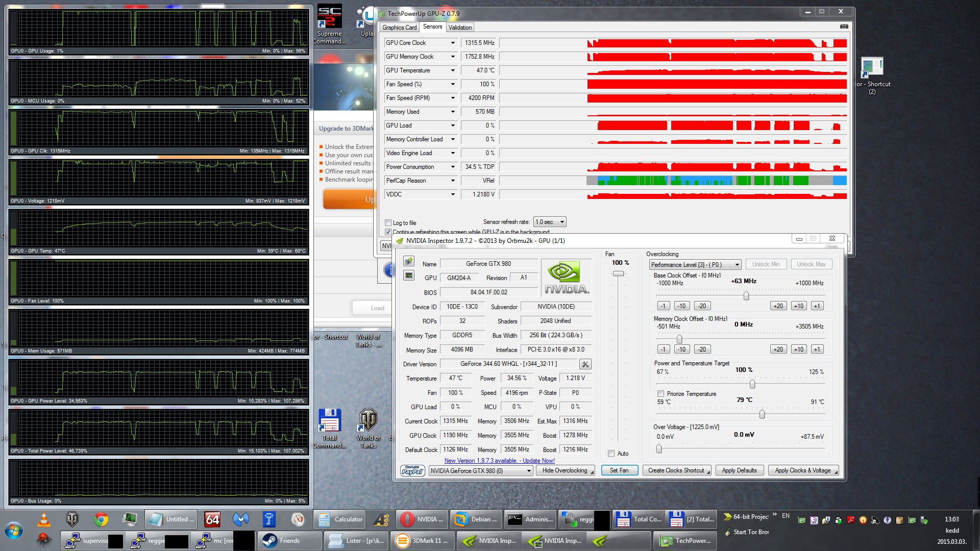Viewport: 980px width, 551px height.
Task: Select the Sensors tab
Action: point(432,27)
